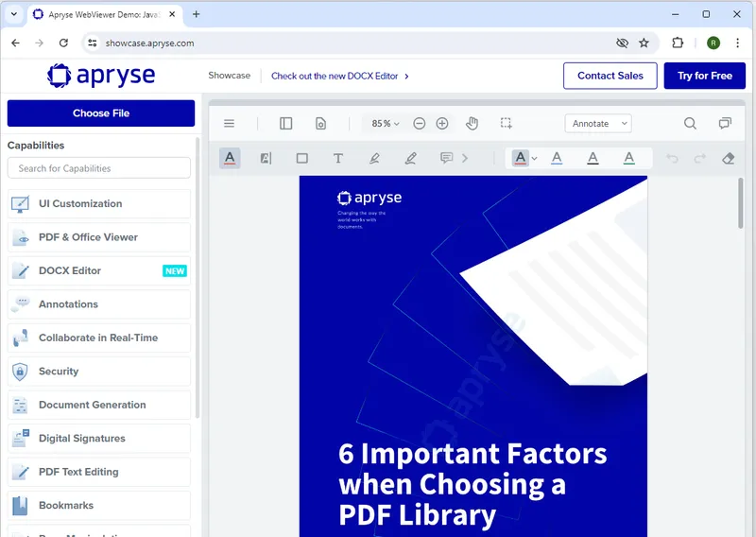
Task: Open Digital Signatures capability
Action: point(99,439)
